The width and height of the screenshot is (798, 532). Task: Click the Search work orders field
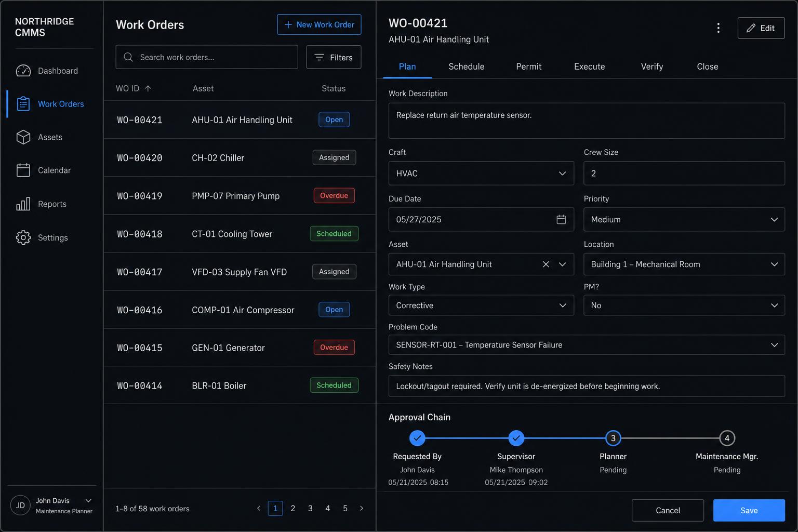click(207, 57)
